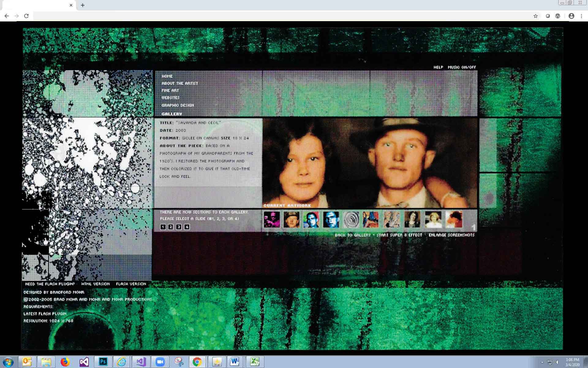Image resolution: width=588 pixels, height=368 pixels.
Task: Go back with the browser back arrow
Action: pyautogui.click(x=7, y=16)
